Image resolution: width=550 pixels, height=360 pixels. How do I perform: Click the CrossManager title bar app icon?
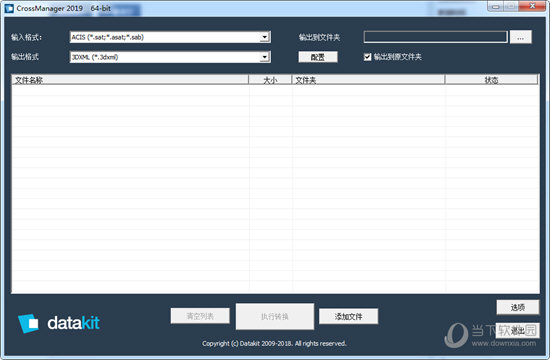point(9,8)
